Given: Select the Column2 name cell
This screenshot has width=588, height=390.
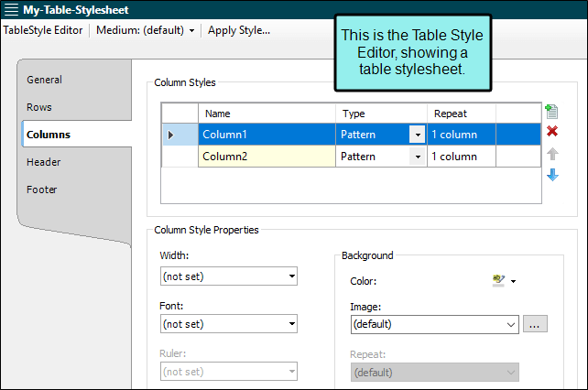Looking at the screenshot, I should pos(267,157).
